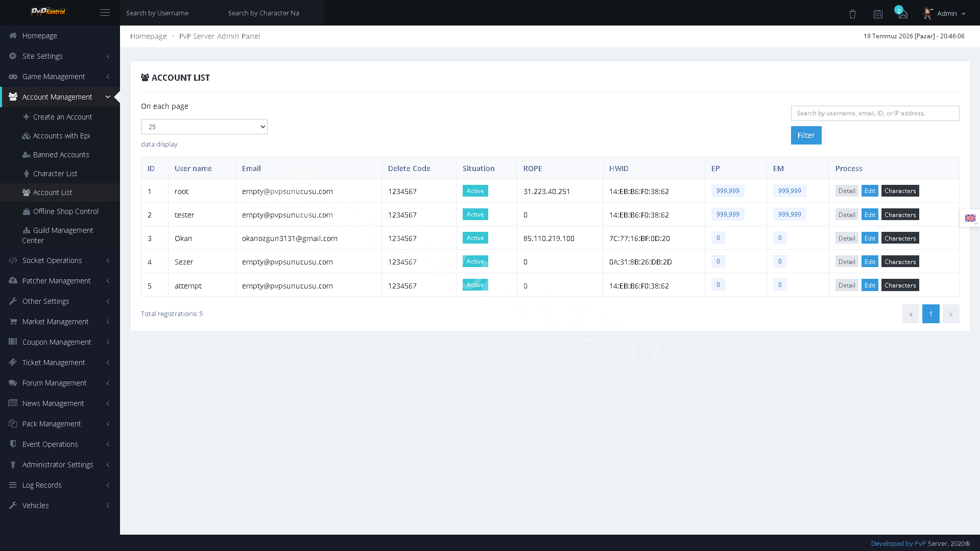Click the UK flag language icon

[x=970, y=218]
